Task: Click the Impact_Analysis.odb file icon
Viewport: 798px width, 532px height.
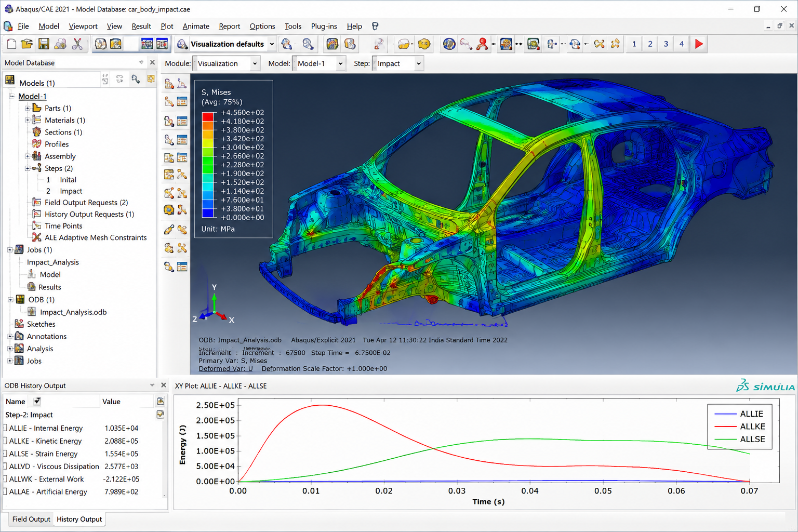Action: tap(32, 312)
